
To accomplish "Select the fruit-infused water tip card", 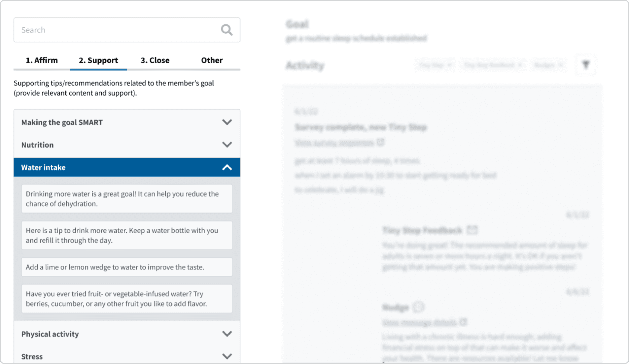I will point(127,299).
